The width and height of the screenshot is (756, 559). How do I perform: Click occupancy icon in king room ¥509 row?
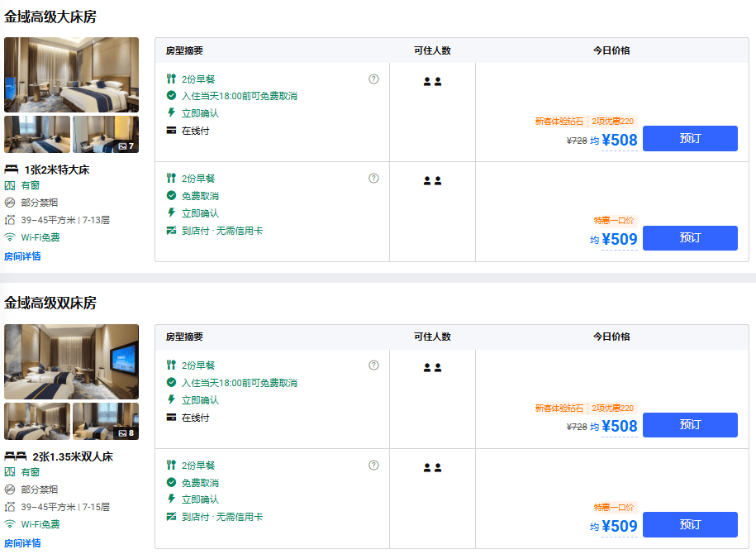point(432,181)
